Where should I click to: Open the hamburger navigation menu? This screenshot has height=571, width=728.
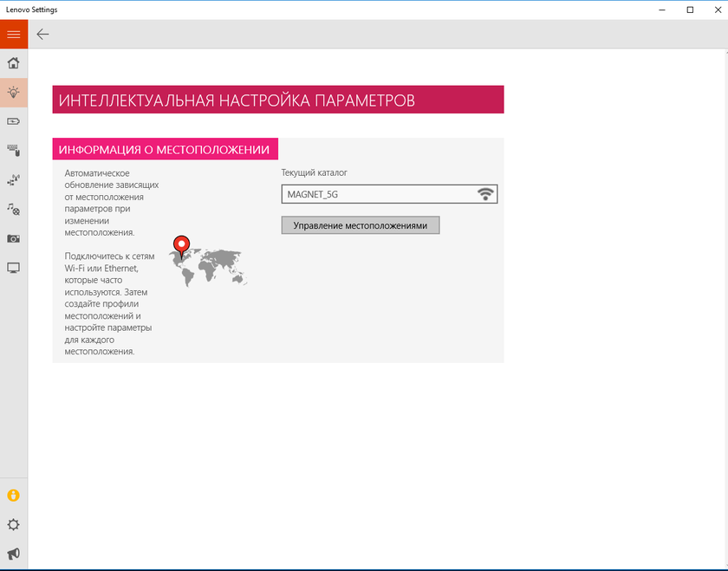(x=13, y=34)
